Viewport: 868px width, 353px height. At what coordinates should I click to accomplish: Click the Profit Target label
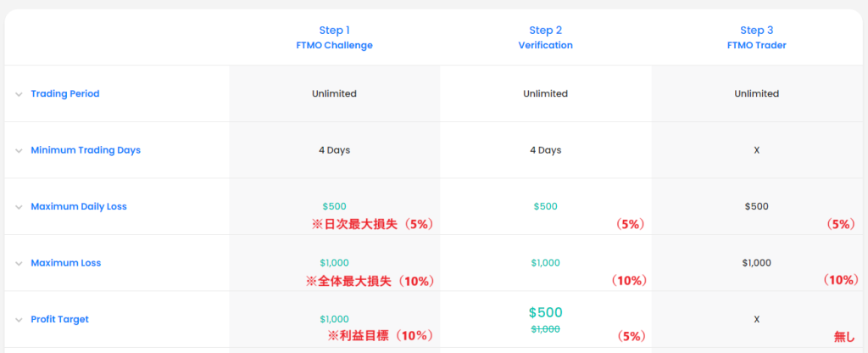pyautogui.click(x=59, y=319)
